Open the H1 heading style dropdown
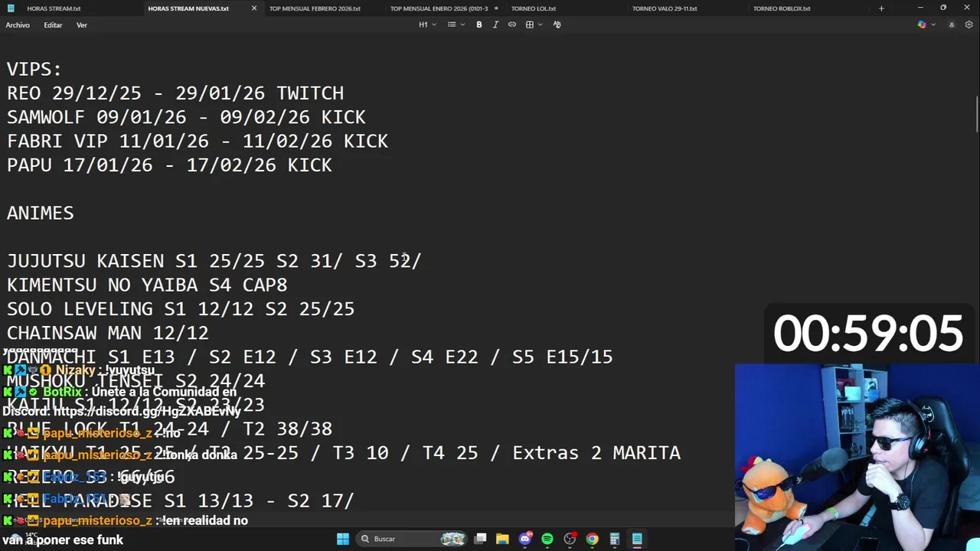The width and height of the screenshot is (980, 551). pos(427,24)
